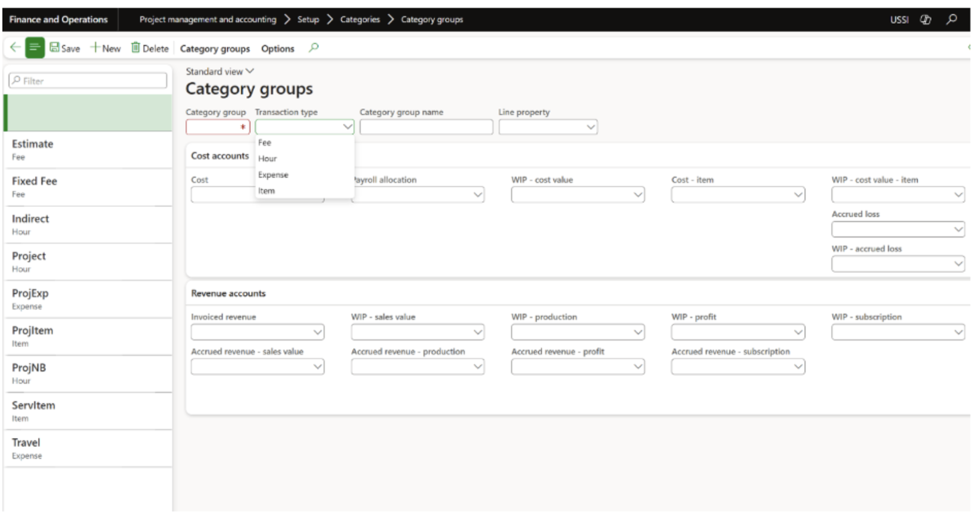Click the globe icon beside USSI
The image size is (980, 532).
925,19
